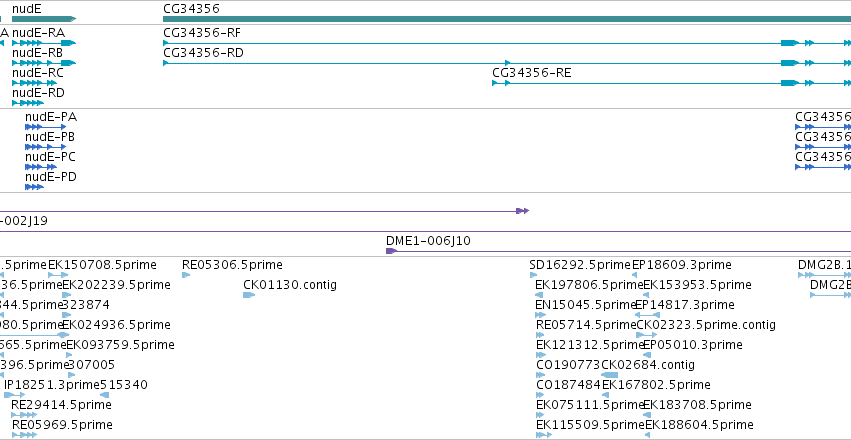Select the CG34356-RE transcript label
The width and height of the screenshot is (851, 440).
pos(532,73)
